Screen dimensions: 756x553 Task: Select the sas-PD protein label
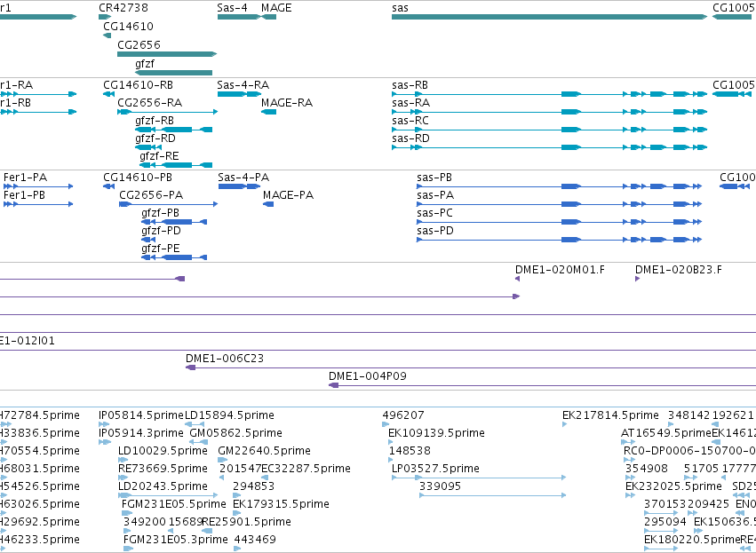point(435,231)
